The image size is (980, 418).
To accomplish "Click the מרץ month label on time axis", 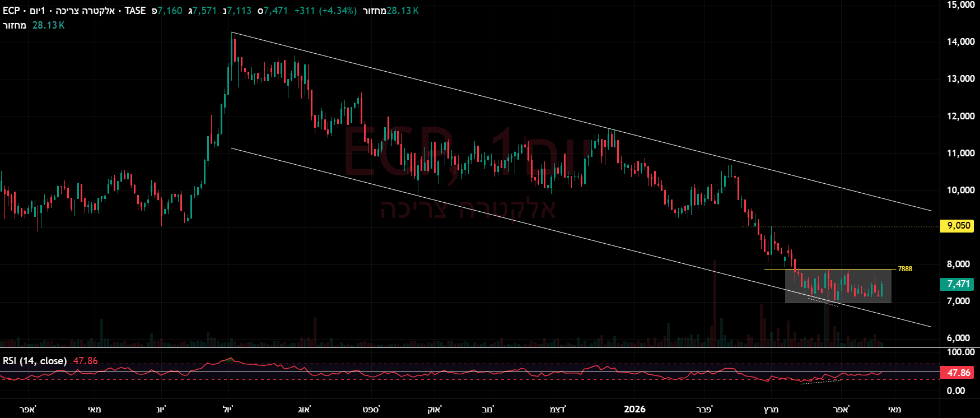I will coord(771,410).
